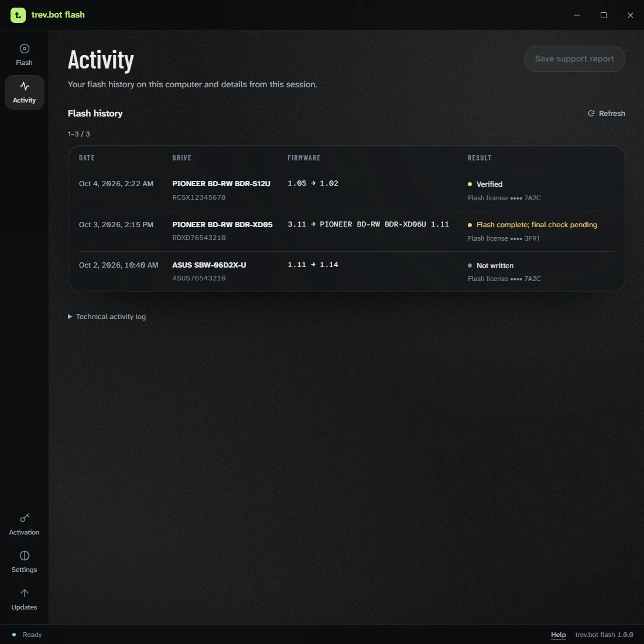Open Activation key icon
This screenshot has height=644, width=644.
click(24, 518)
